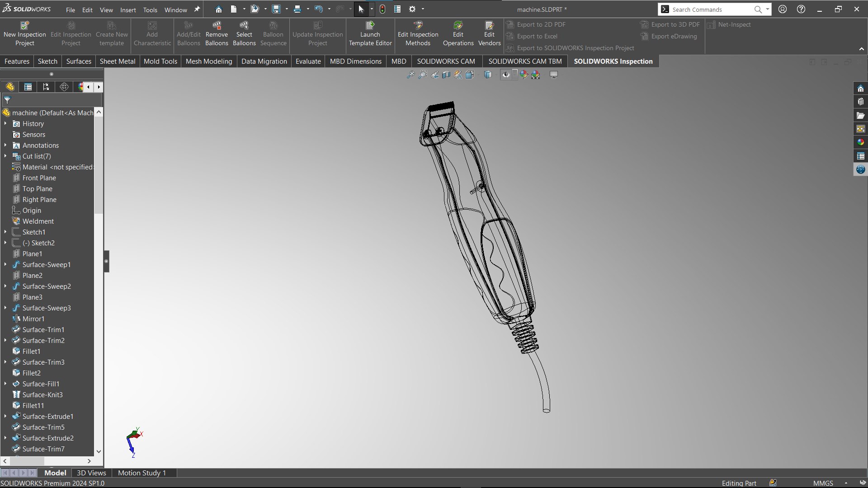Click Remove Balloons tool

click(217, 34)
